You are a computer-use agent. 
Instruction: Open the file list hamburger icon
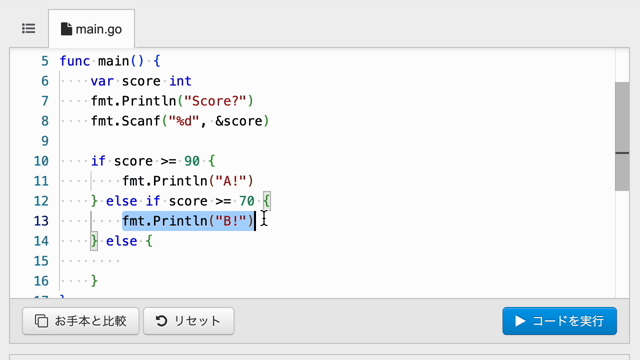click(x=29, y=29)
